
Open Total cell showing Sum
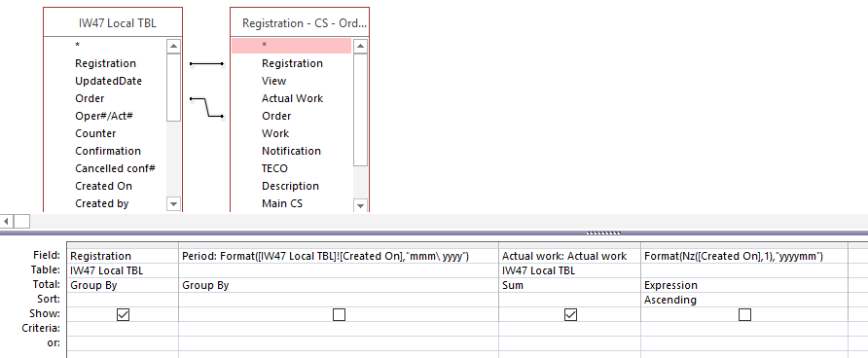tap(570, 285)
